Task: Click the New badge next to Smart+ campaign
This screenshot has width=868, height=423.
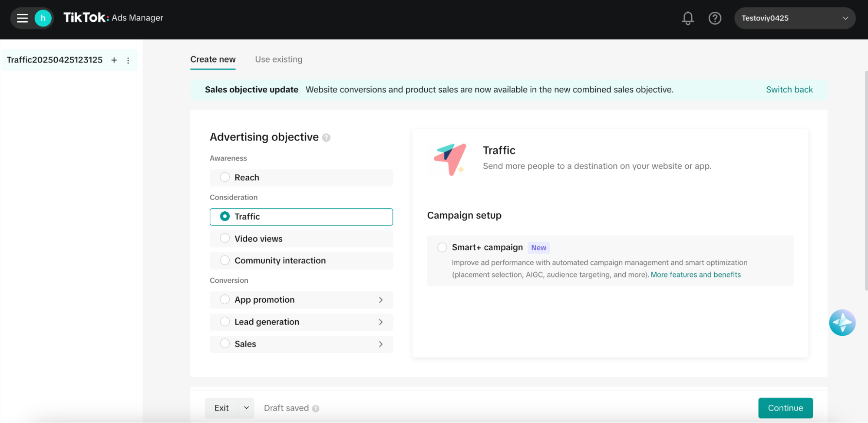Action: point(538,248)
